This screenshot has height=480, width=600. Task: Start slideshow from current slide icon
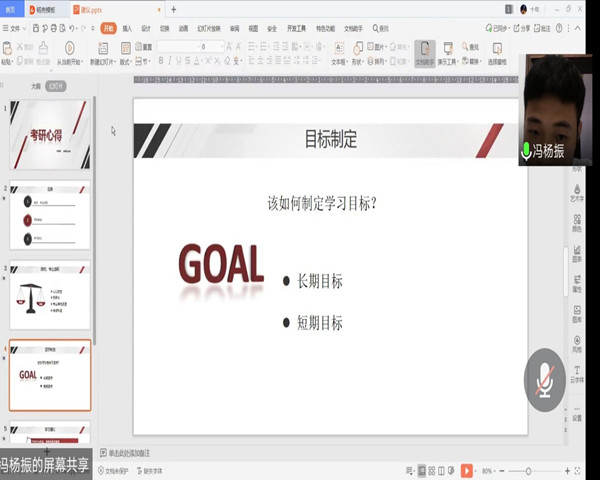coord(69,48)
